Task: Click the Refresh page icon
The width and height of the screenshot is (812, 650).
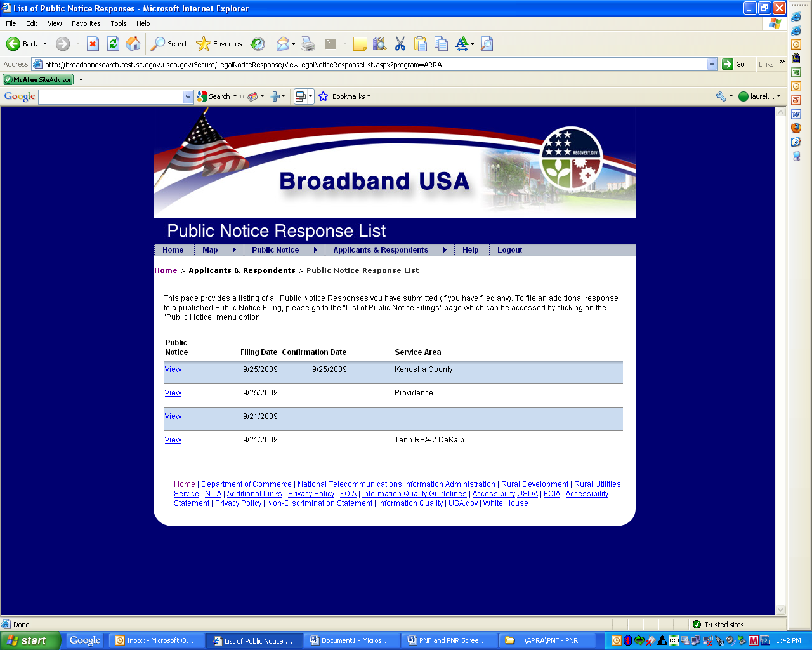Action: tap(113, 44)
